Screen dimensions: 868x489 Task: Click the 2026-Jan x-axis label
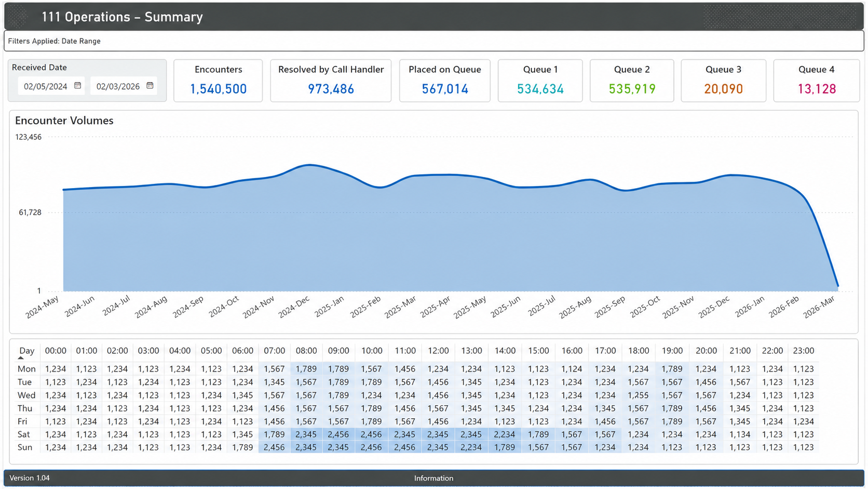(x=750, y=307)
